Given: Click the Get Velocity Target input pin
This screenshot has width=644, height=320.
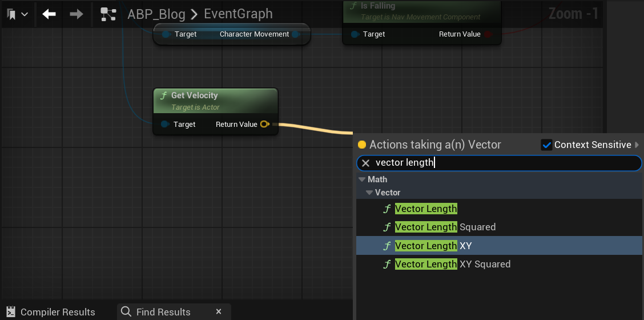Looking at the screenshot, I should click(164, 124).
